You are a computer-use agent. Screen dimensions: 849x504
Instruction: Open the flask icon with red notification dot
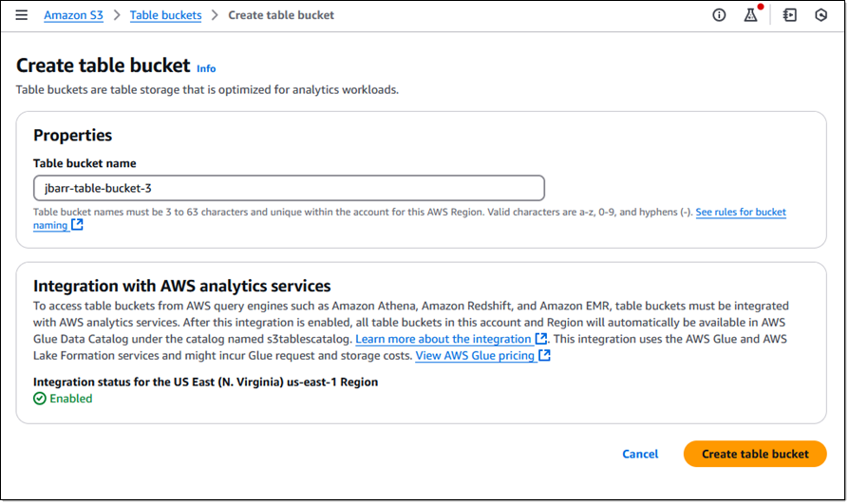coord(750,15)
